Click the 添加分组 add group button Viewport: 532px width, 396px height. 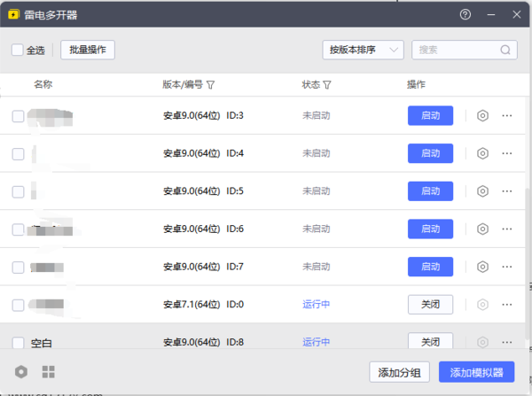coord(399,372)
